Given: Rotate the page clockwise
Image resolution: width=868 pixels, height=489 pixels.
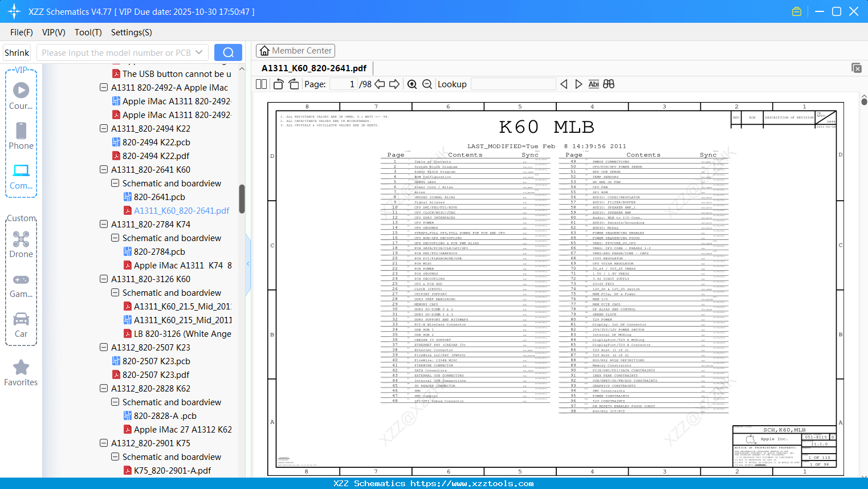Looking at the screenshot, I should [x=294, y=84].
